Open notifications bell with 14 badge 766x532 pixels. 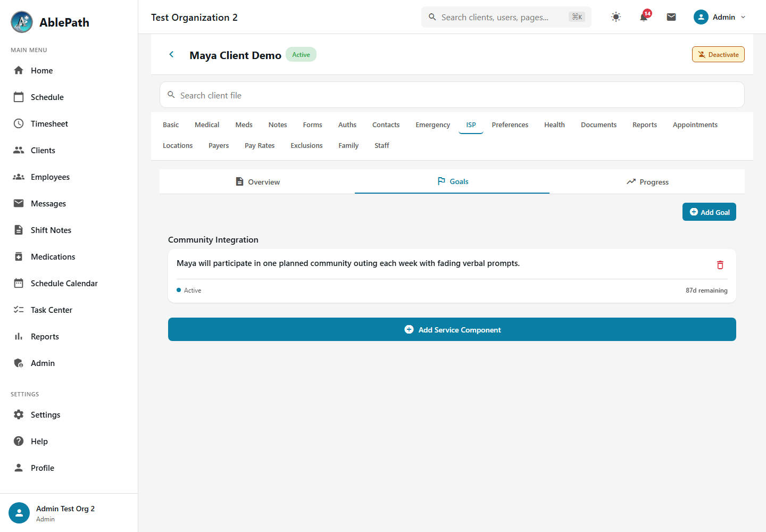point(644,16)
